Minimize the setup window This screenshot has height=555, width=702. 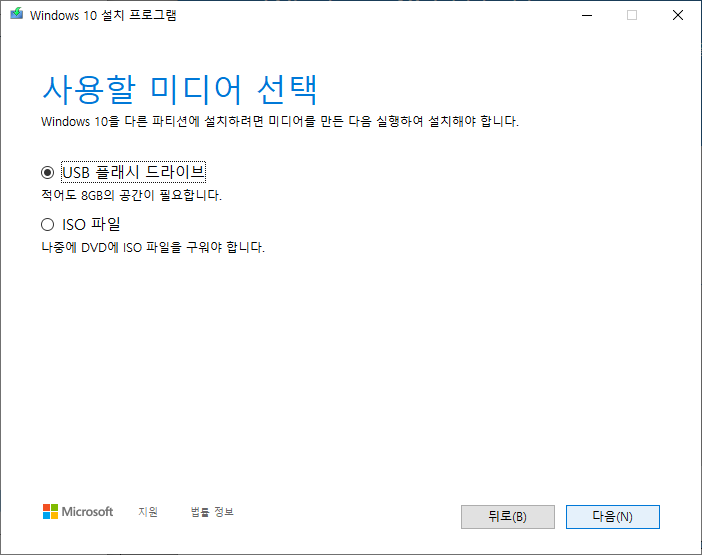[x=587, y=15]
